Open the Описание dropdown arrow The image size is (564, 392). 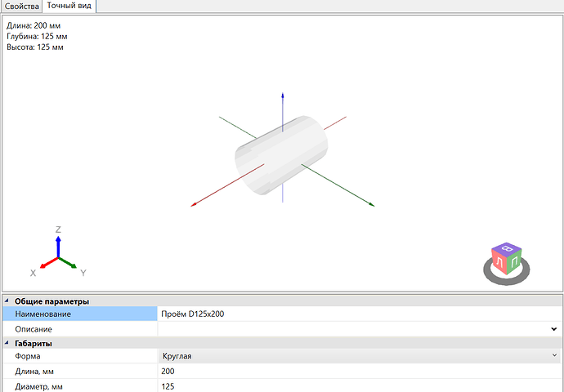tap(554, 329)
